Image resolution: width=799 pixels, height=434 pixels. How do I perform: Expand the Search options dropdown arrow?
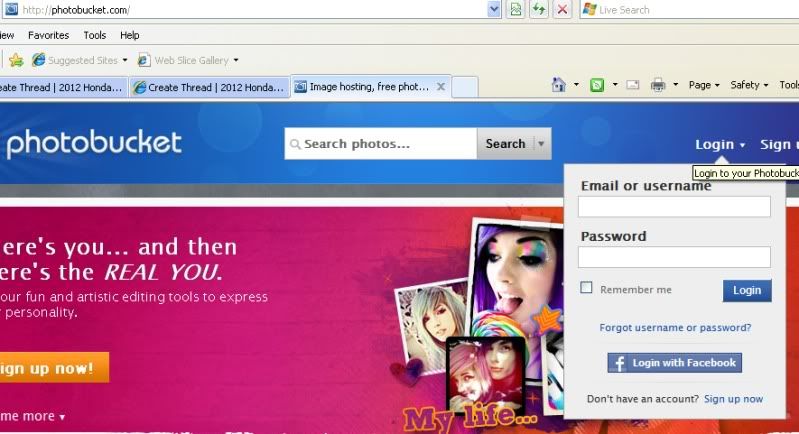(x=542, y=144)
